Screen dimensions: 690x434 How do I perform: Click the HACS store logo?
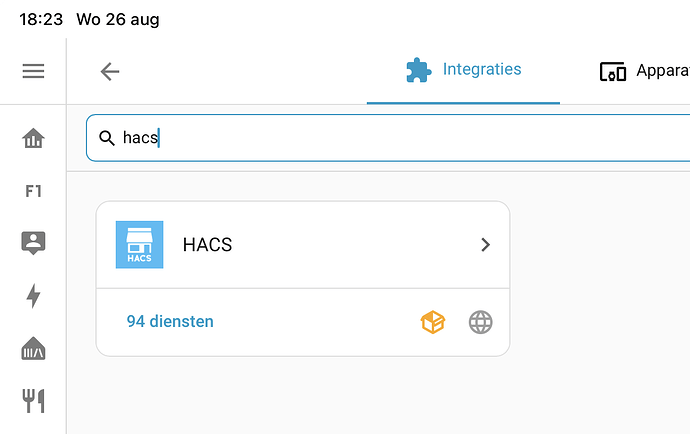point(139,245)
